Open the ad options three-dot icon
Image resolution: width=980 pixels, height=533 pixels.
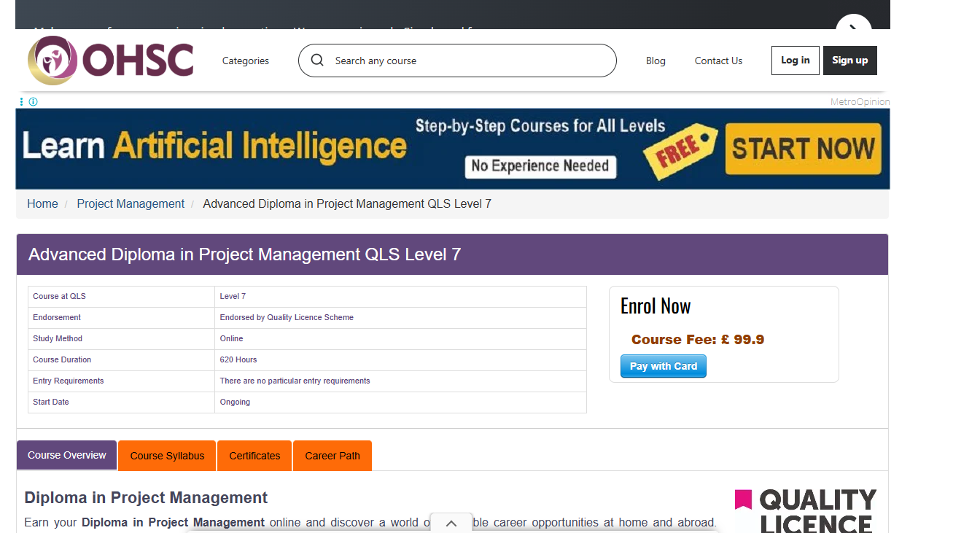point(23,101)
